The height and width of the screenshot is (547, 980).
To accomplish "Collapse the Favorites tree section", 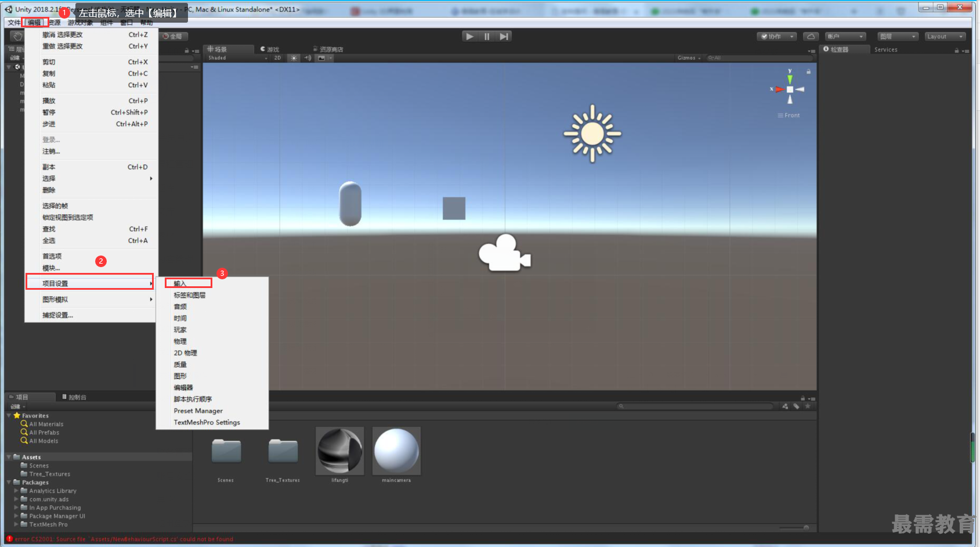I will click(x=9, y=416).
